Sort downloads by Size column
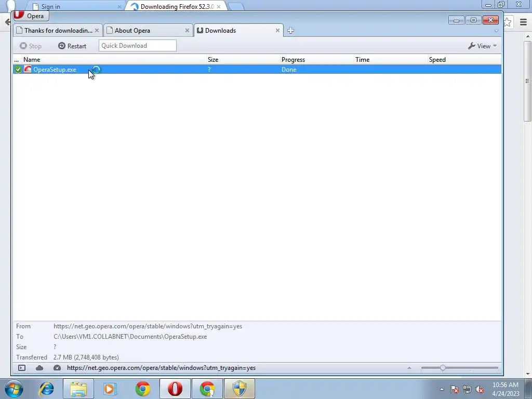Viewport: 532px width, 399px height. 243,59
